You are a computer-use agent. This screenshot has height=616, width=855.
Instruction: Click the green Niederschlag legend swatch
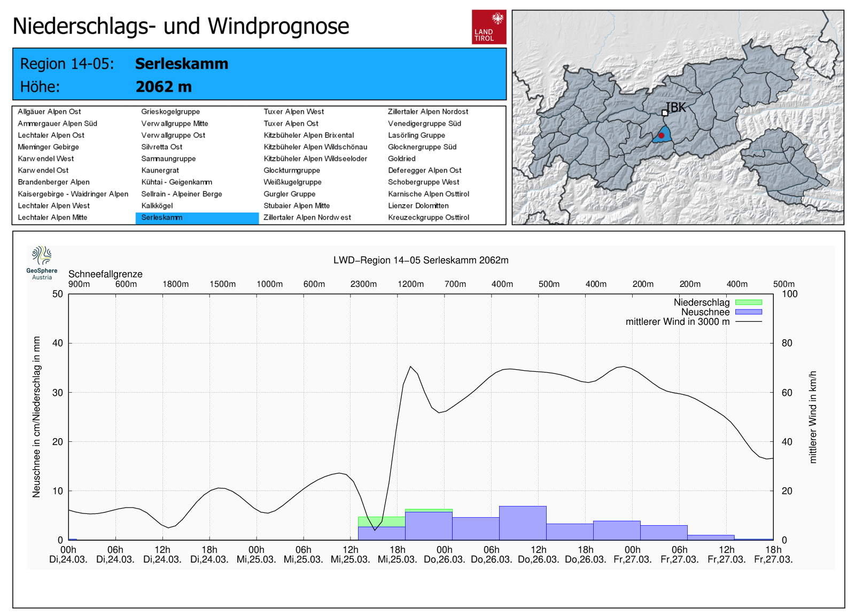click(748, 302)
